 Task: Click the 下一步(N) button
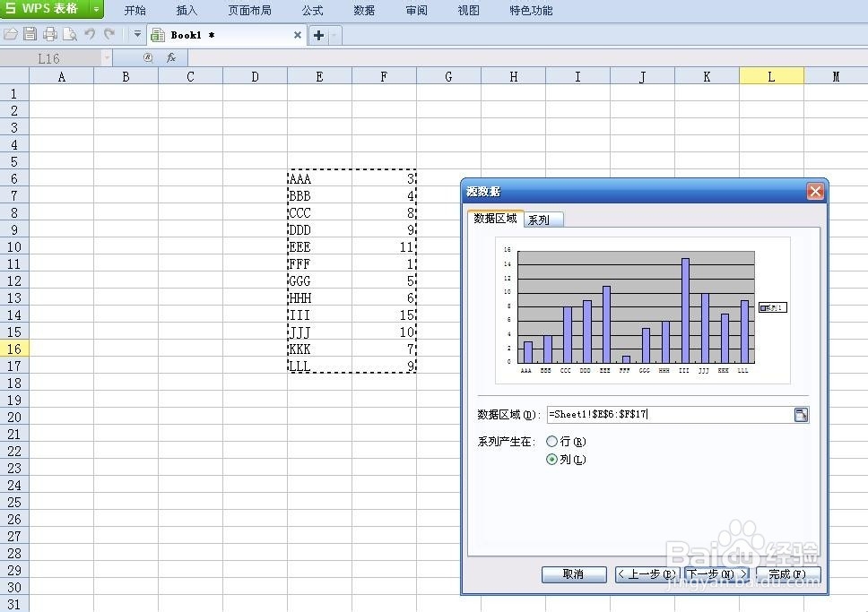pos(716,574)
